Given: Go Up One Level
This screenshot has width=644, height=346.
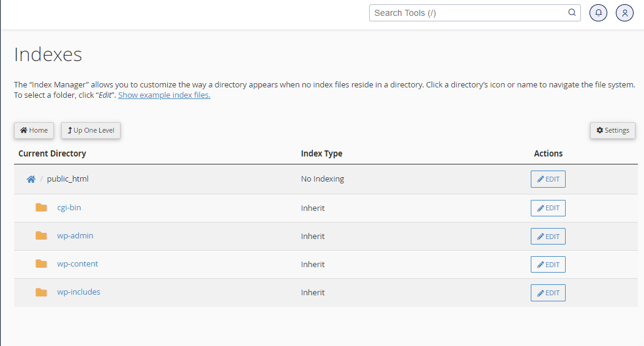Looking at the screenshot, I should click(x=91, y=130).
